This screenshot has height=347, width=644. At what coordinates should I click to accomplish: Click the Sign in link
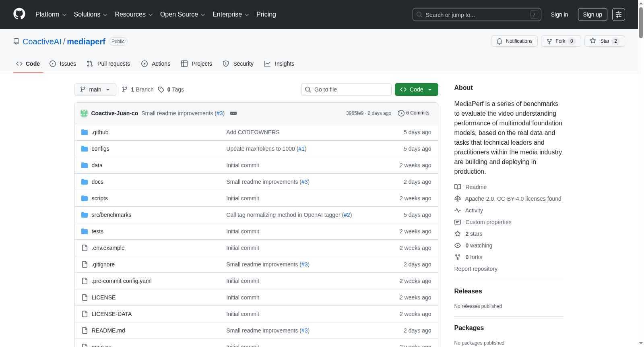point(559,15)
